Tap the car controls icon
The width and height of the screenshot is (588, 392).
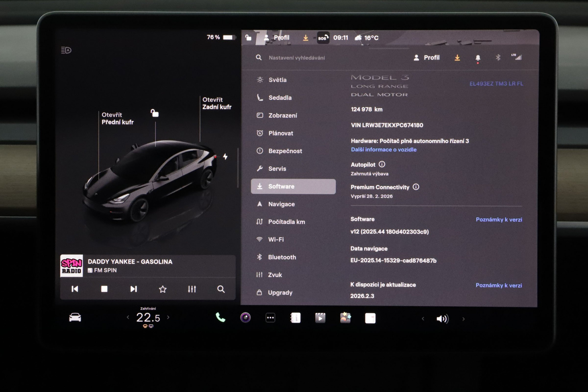point(75,317)
